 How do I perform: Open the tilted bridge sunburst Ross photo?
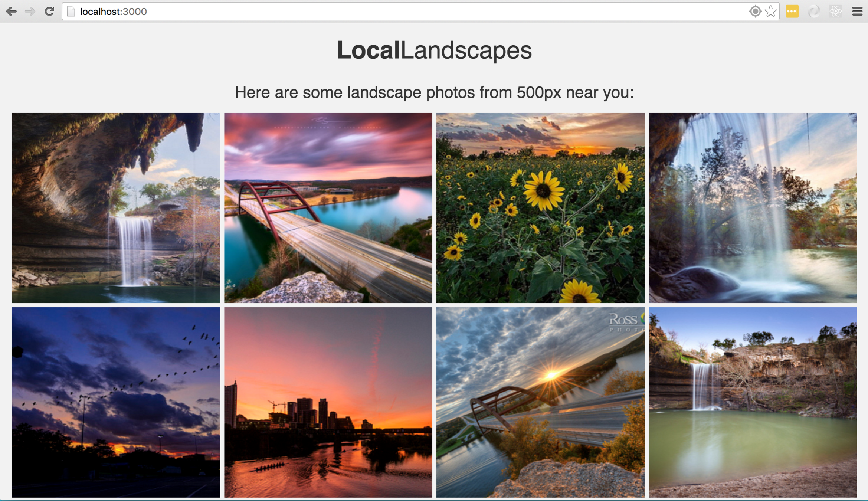(x=540, y=402)
